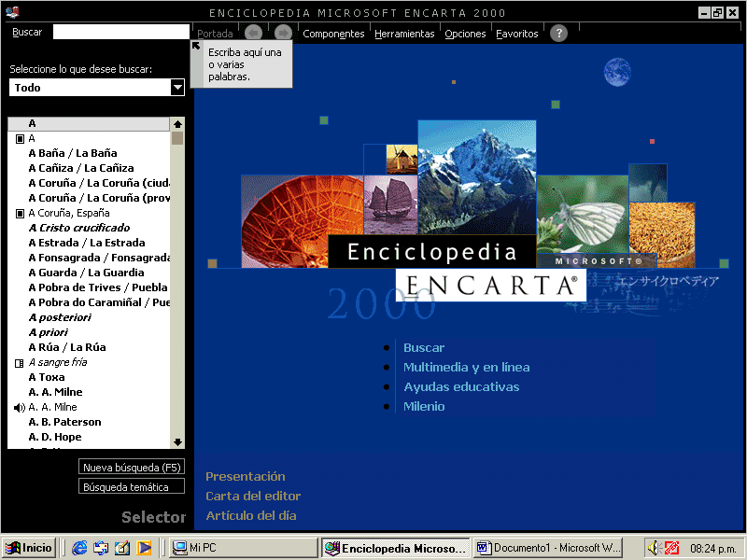This screenshot has height=560, width=747.
Task: Select A Toxa entry
Action: point(47,377)
